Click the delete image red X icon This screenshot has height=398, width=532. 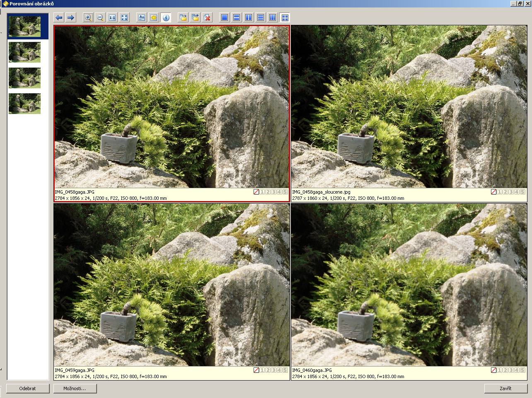207,17
